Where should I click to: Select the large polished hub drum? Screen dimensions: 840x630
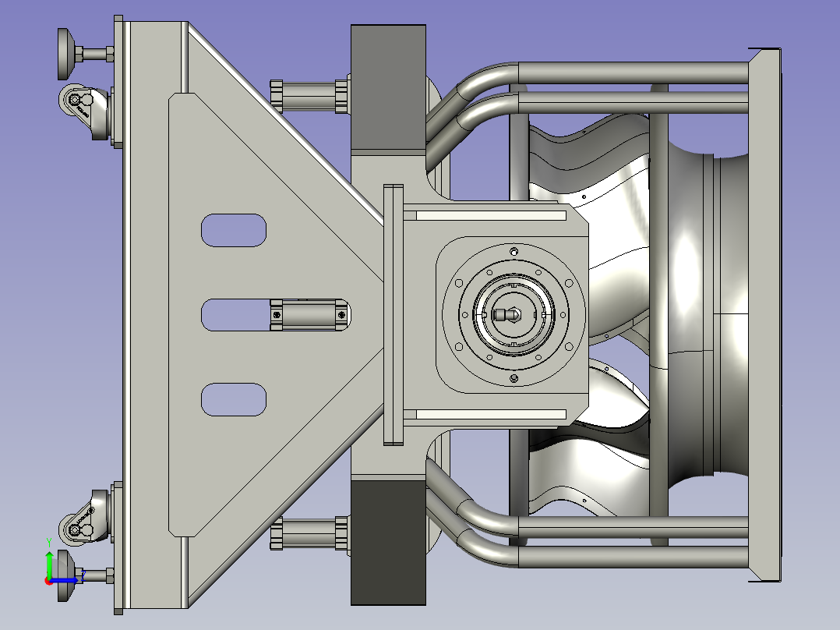tap(708, 315)
